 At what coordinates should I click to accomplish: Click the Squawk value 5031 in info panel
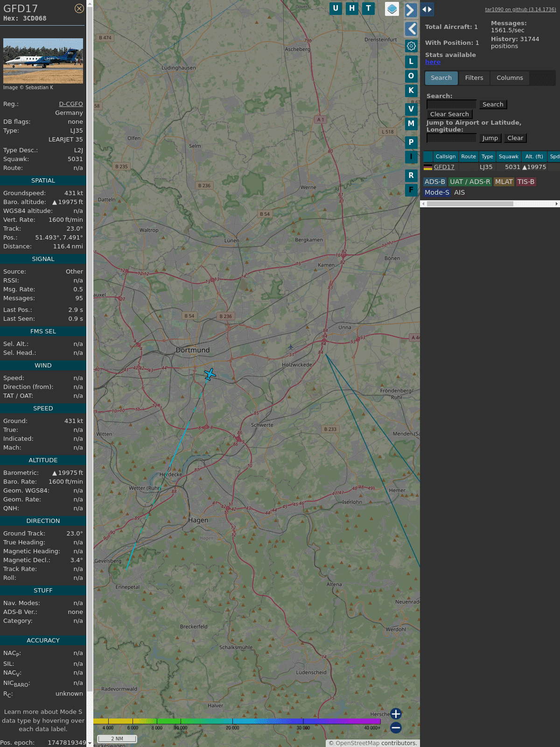point(75,159)
